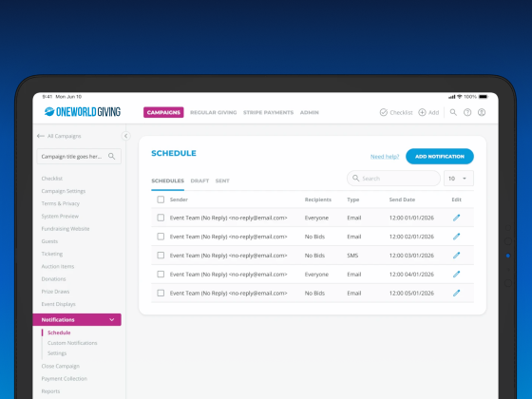The image size is (532, 399).
Task: Open Ticketing in the sidebar
Action: [52, 254]
